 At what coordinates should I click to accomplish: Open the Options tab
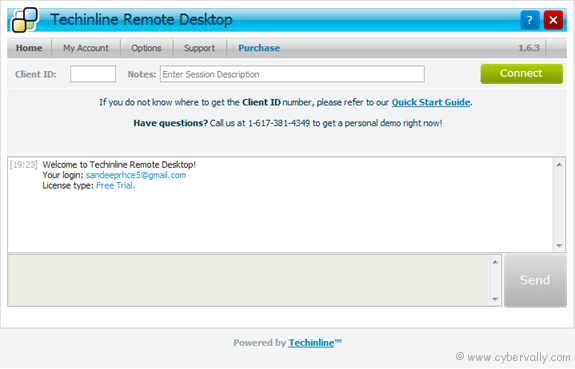point(146,48)
